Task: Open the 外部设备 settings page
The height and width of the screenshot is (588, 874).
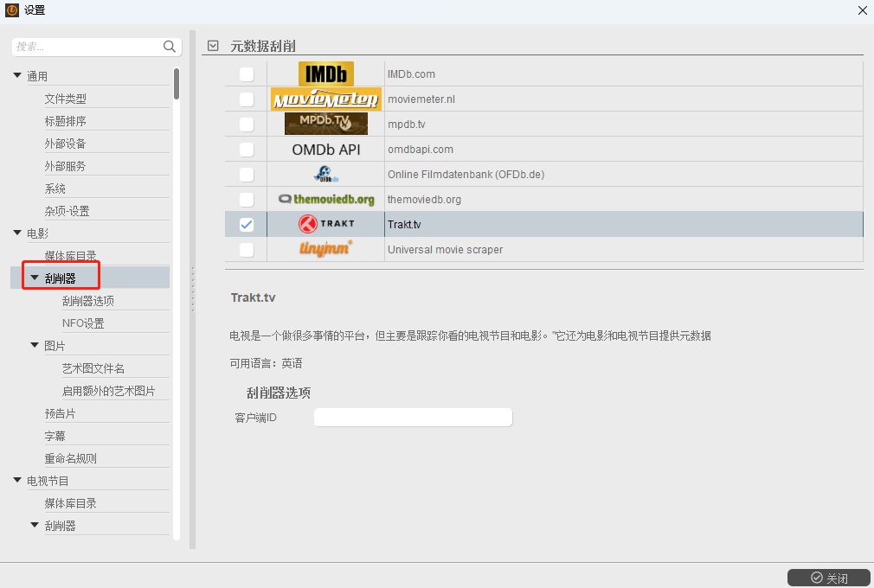Action: click(65, 144)
